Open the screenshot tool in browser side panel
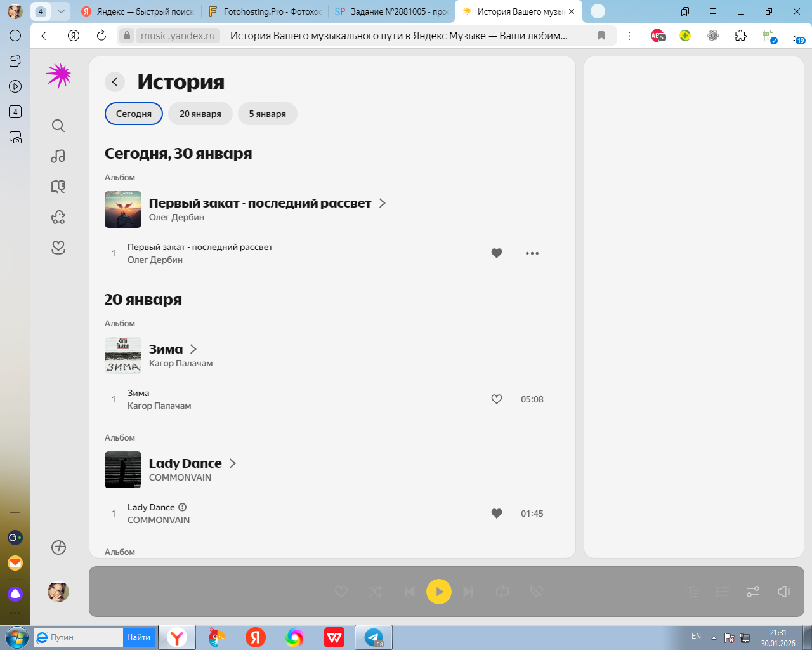Screen dimensions: 812x650 click(15, 137)
